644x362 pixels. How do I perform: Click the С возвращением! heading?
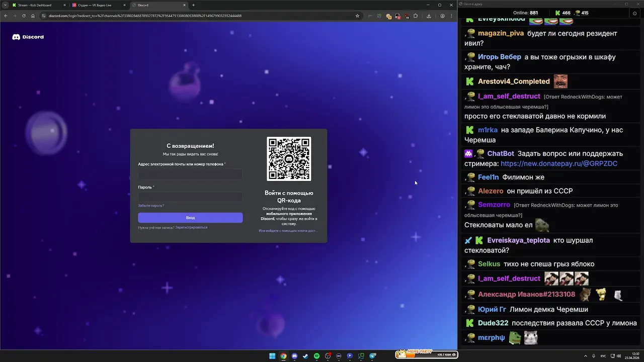pyautogui.click(x=190, y=146)
